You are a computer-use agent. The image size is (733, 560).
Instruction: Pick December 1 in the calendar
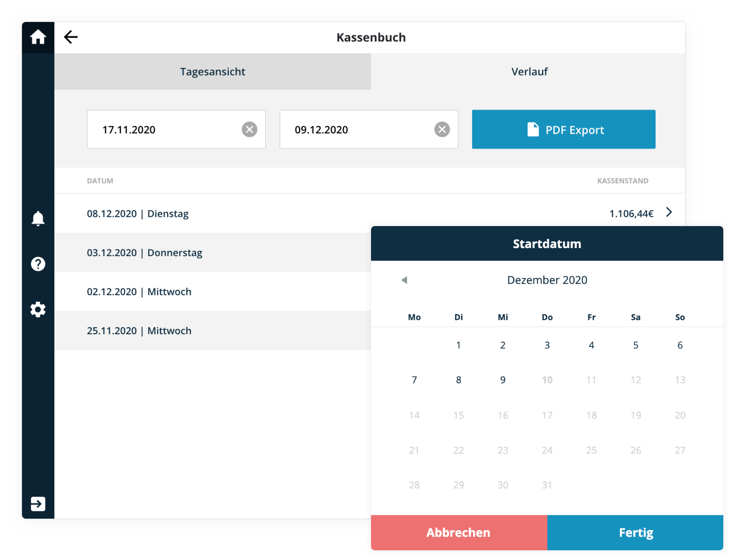click(x=459, y=345)
